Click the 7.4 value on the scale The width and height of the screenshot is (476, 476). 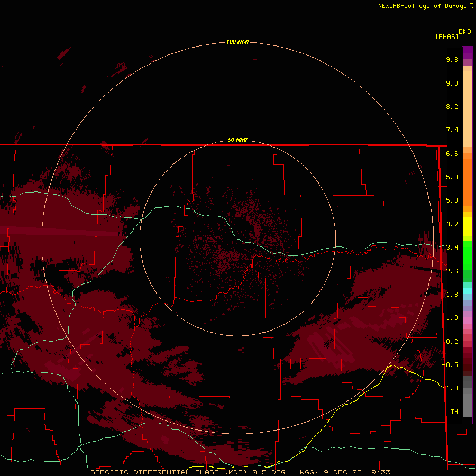(x=452, y=130)
